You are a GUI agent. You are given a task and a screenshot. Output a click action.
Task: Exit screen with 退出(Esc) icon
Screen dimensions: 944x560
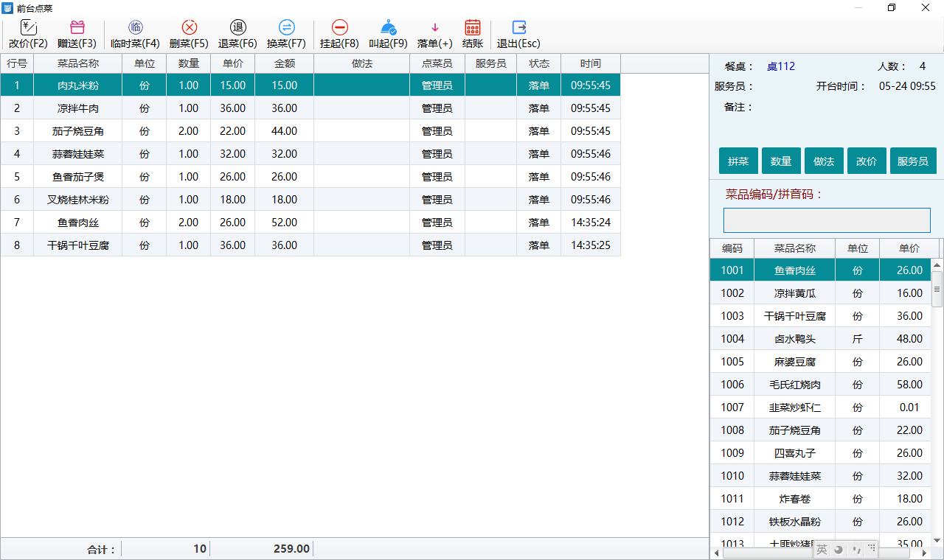click(518, 28)
